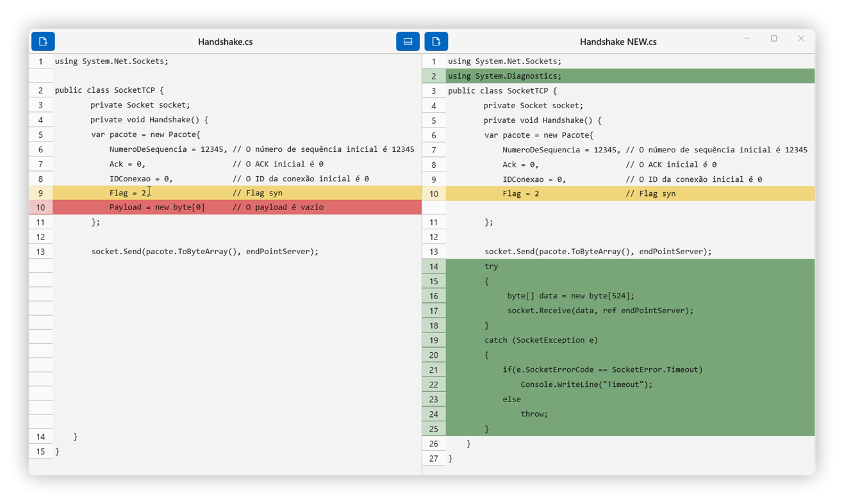The image size is (844, 504).
Task: Click the open file icon for right pane
Action: tap(436, 42)
